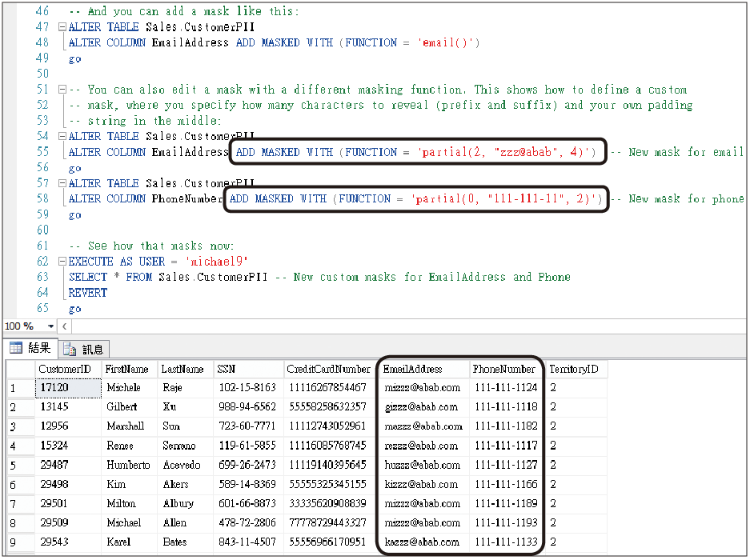
Task: Click SSN cell 102-15-8163
Action: (248, 388)
